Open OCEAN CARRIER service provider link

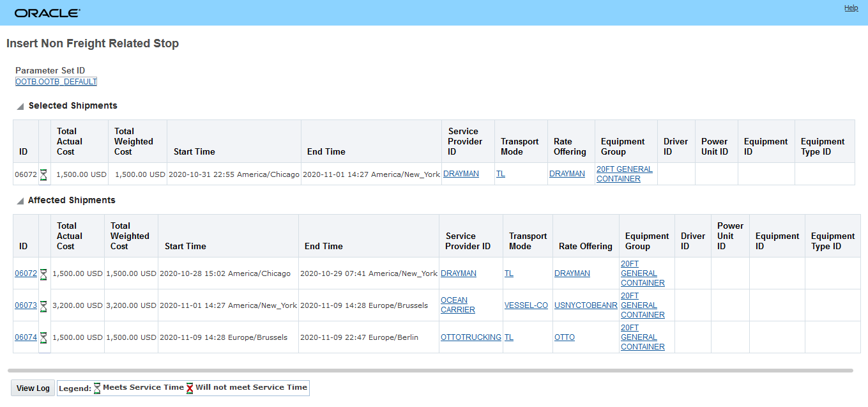pos(458,305)
